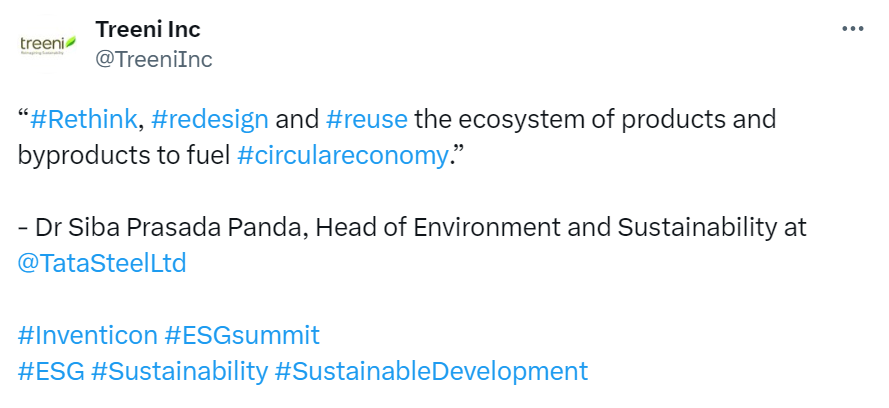
Task: Click the green leaf in Treeni logo
Action: 71,41
